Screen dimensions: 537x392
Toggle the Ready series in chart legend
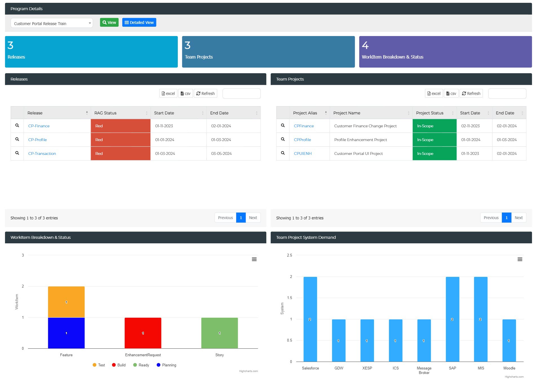pyautogui.click(x=141, y=365)
